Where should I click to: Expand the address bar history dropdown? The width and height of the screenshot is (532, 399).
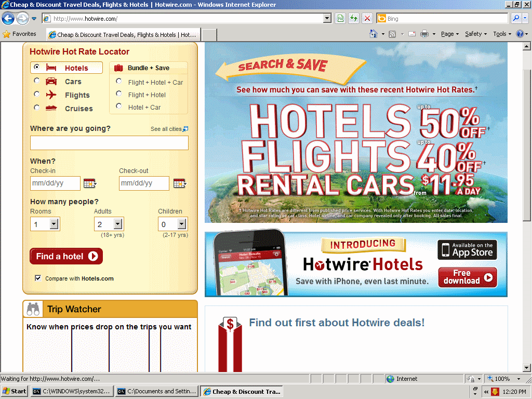click(327, 18)
